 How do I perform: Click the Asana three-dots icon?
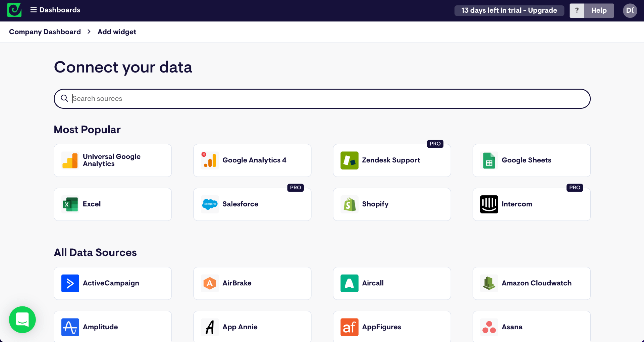tap(489, 327)
